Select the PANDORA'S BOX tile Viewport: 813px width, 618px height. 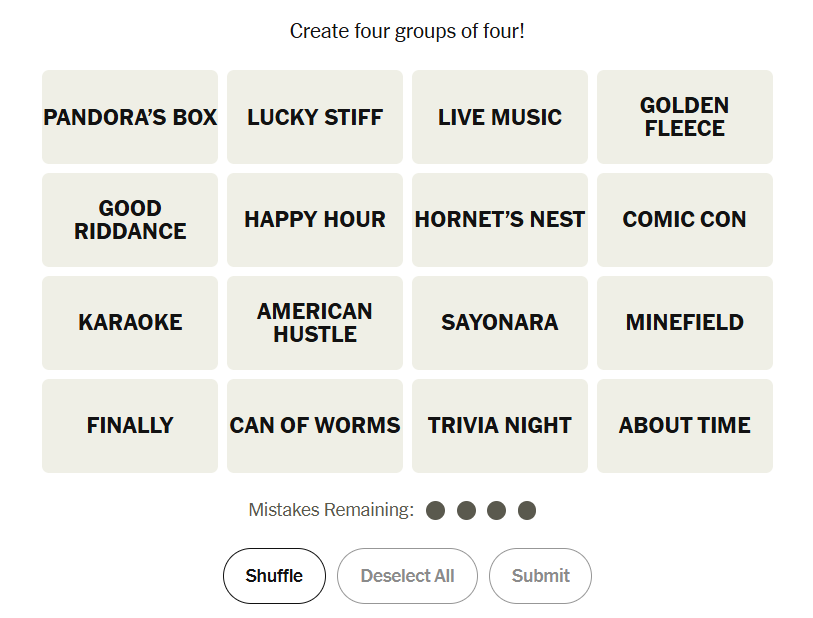click(x=130, y=117)
